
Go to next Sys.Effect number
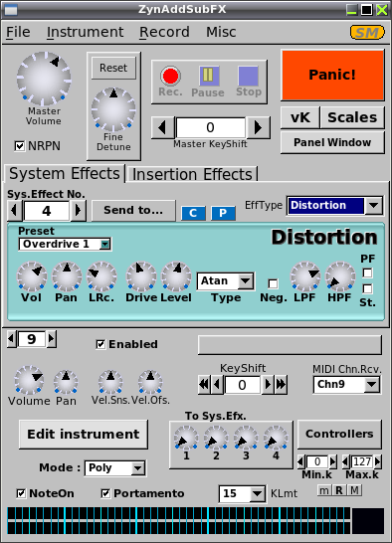pyautogui.click(x=78, y=210)
